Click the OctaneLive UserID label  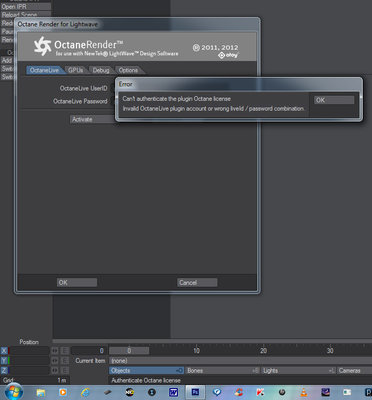click(84, 88)
